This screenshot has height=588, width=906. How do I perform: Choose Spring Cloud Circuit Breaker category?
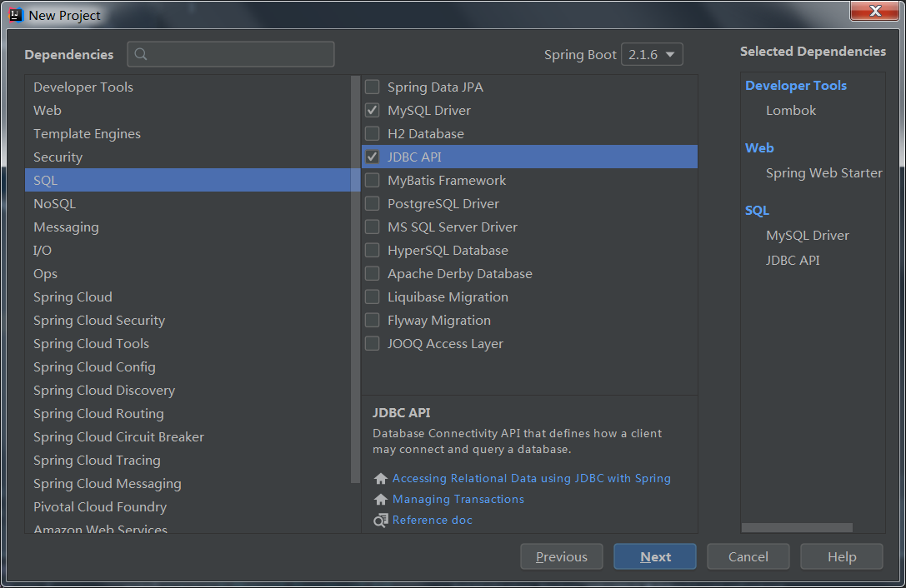pyautogui.click(x=188, y=436)
